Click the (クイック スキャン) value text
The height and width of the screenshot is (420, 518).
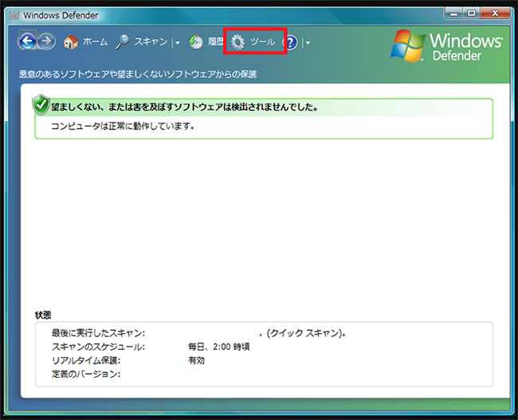(306, 333)
